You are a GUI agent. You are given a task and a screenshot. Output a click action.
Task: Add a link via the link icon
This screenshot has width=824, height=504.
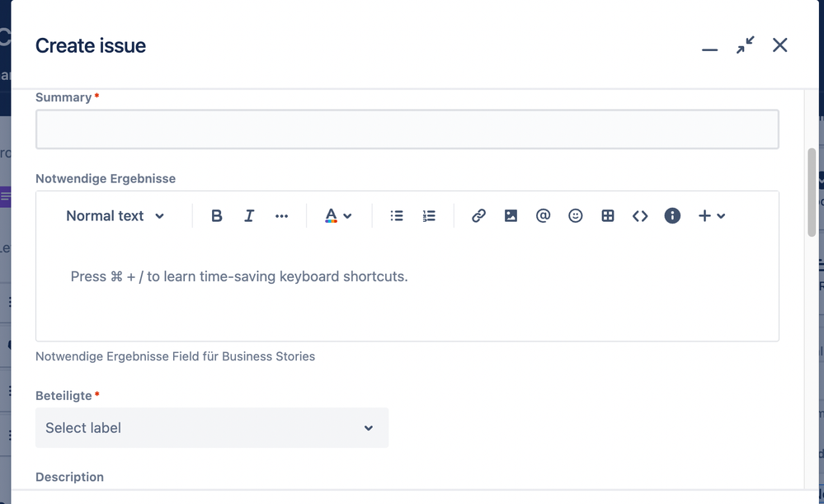478,215
